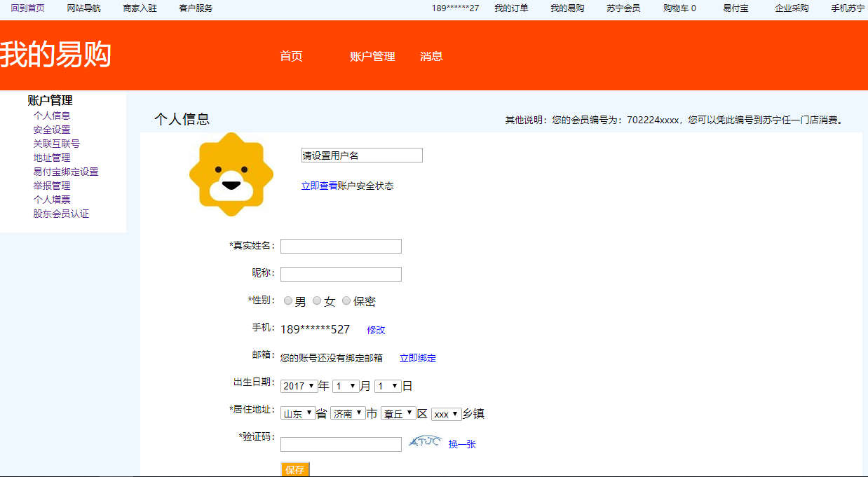Open 网站导航 in top bar
This screenshot has width=868, height=477.
click(x=83, y=8)
